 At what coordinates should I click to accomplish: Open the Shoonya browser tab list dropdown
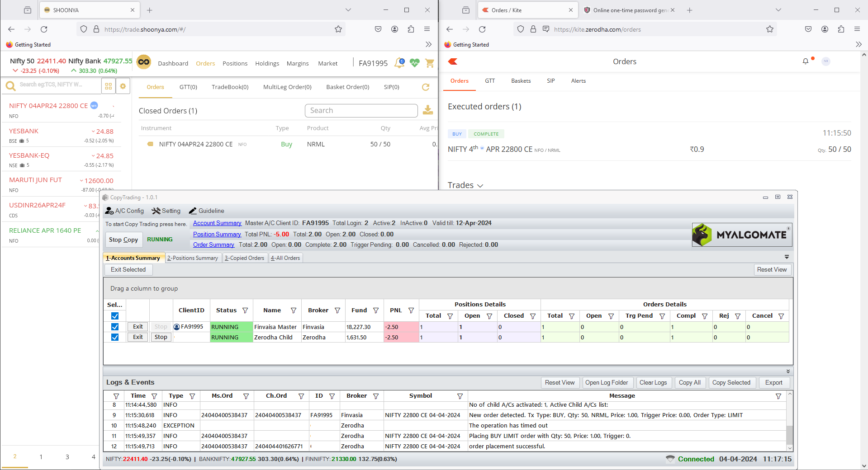click(348, 10)
